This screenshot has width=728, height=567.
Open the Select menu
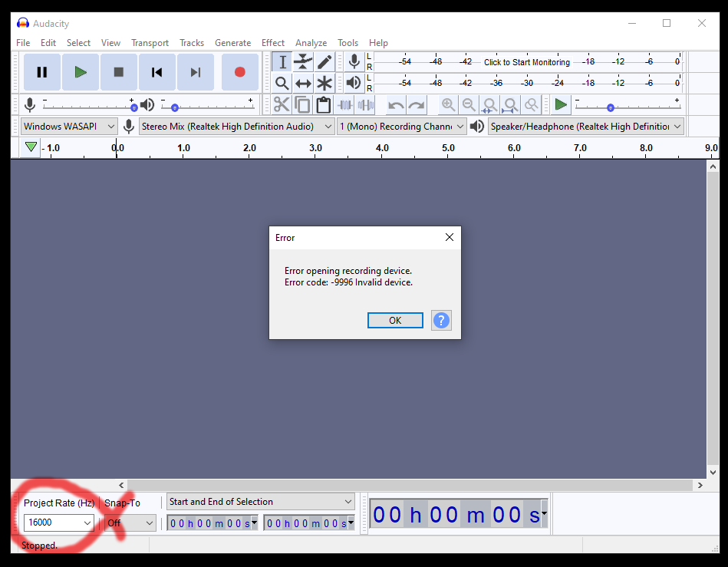click(x=78, y=43)
